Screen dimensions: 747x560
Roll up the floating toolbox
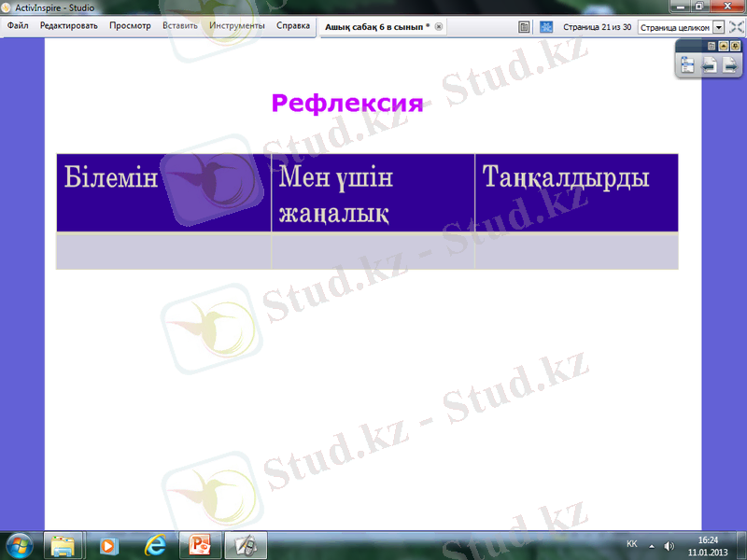723,45
